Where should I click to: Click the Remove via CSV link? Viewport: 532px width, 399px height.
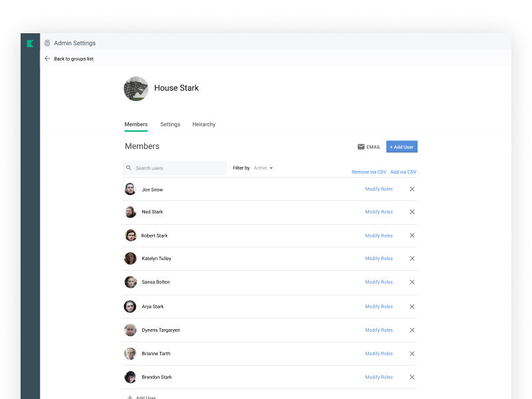coord(368,172)
